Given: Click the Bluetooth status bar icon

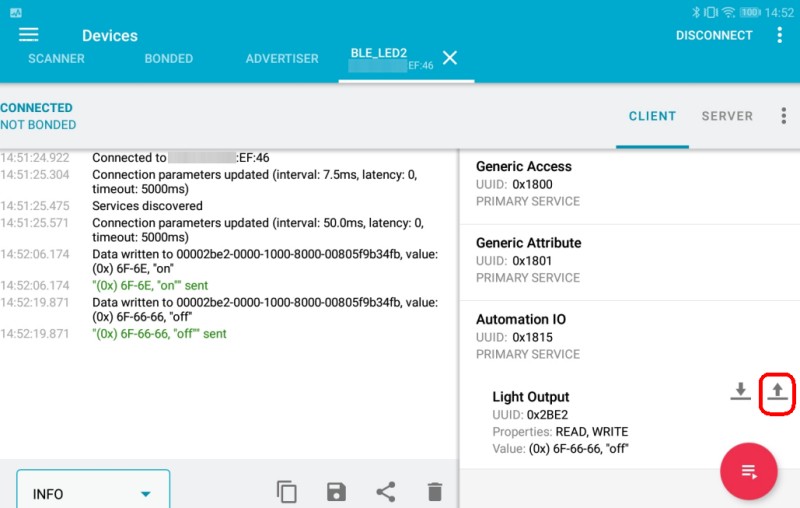Looking at the screenshot, I should click(696, 12).
